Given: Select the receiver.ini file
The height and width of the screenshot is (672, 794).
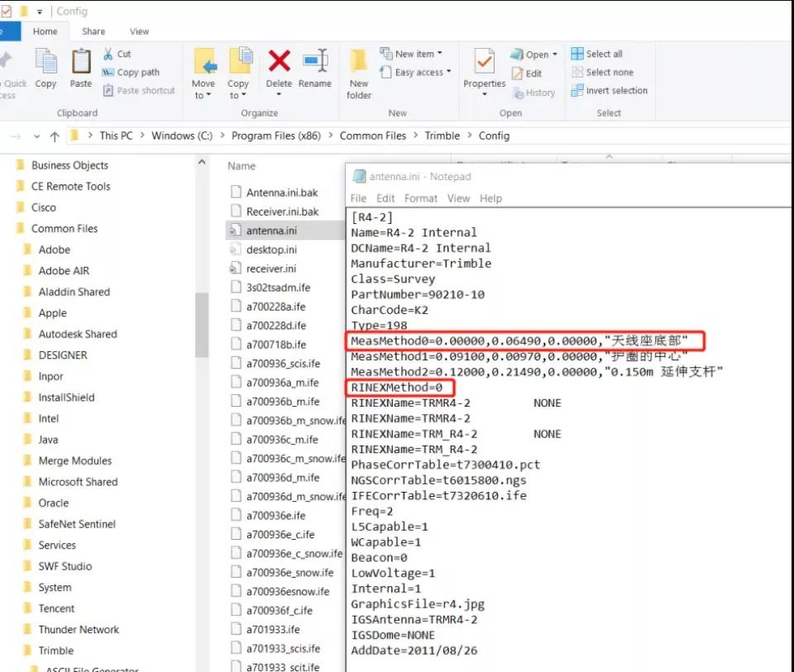Looking at the screenshot, I should (271, 269).
